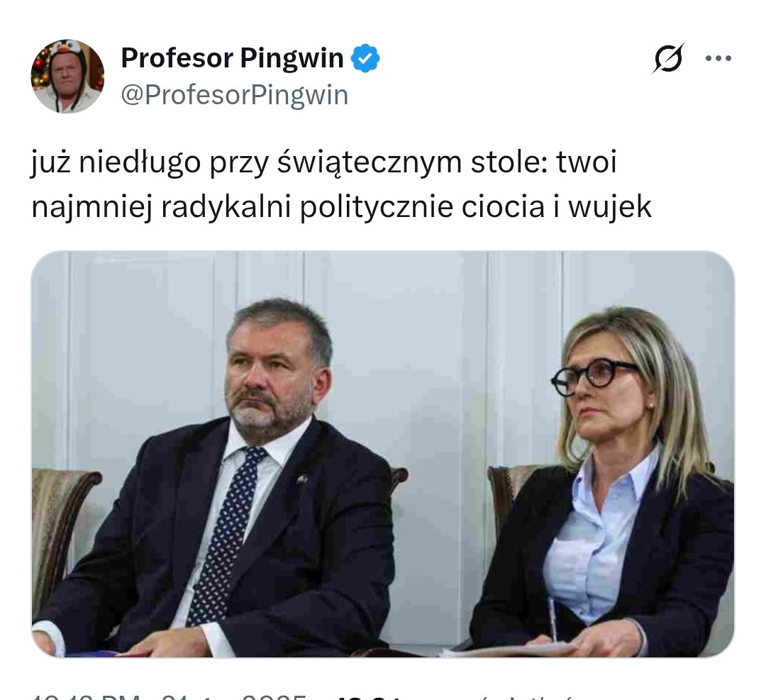Open the attached photo of two people
The image size is (766, 700).
(x=383, y=455)
